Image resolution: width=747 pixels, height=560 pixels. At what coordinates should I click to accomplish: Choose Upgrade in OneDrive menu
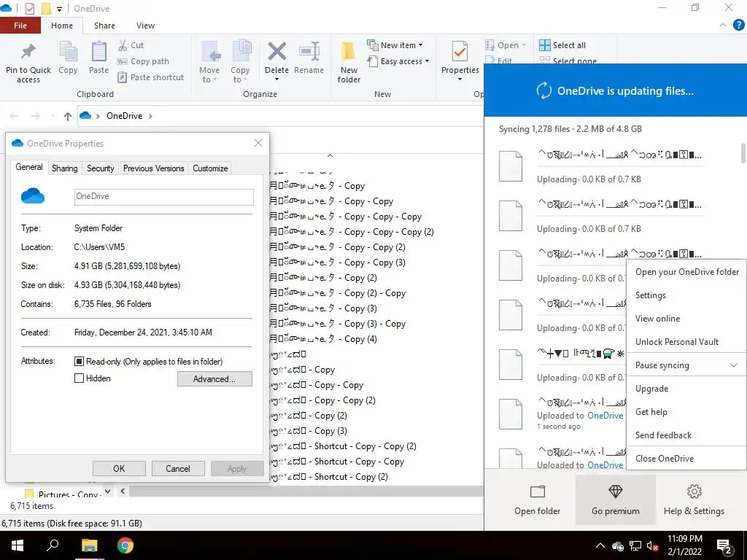tap(686, 389)
